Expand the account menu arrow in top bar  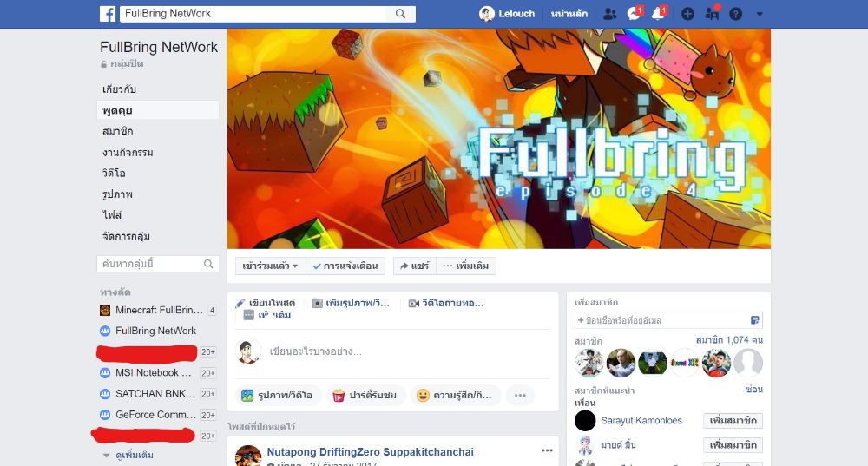click(759, 14)
